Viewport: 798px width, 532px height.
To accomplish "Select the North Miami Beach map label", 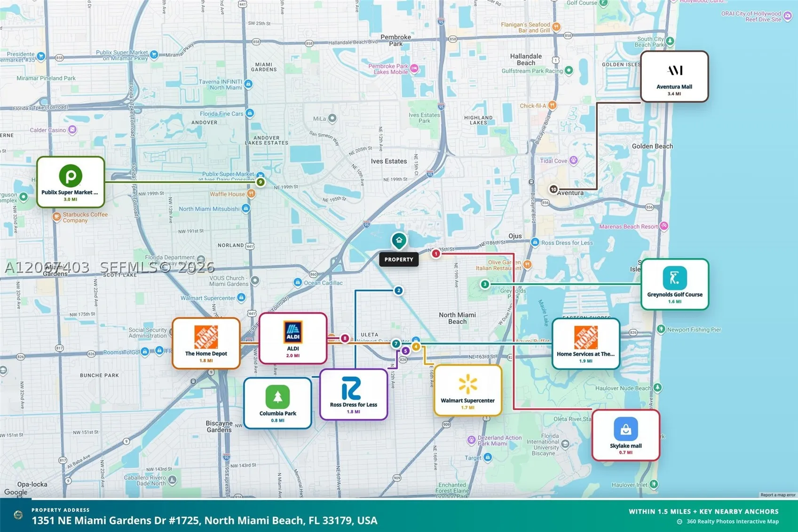I will click(x=457, y=318).
